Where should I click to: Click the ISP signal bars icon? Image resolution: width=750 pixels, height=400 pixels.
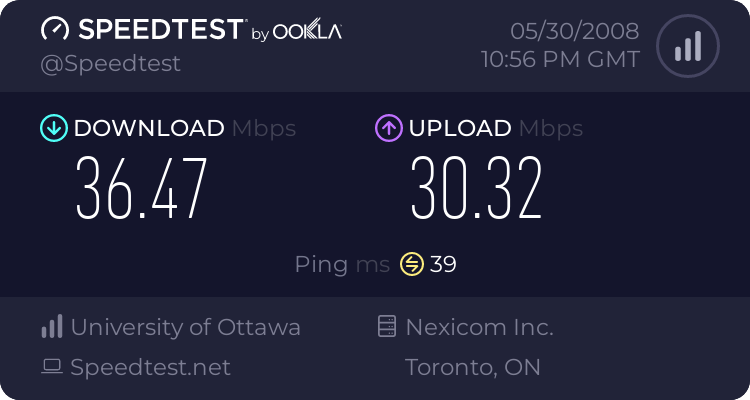coord(52,327)
